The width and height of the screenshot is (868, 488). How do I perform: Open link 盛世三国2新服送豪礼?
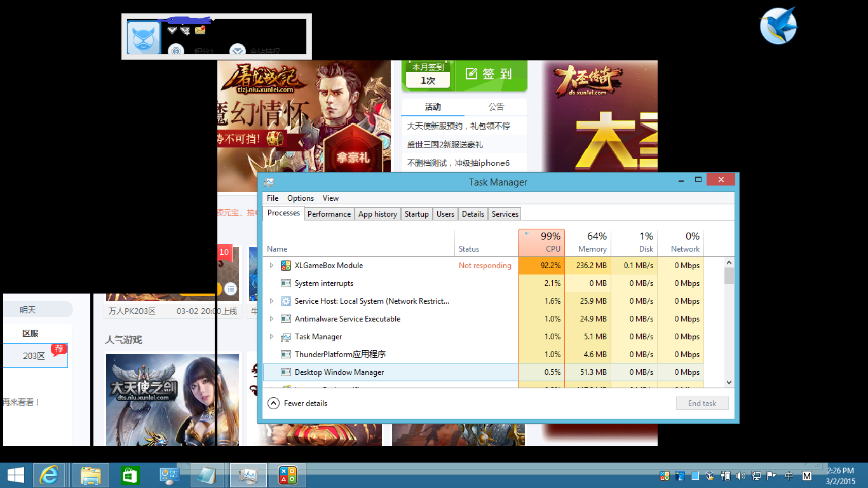[x=445, y=144]
